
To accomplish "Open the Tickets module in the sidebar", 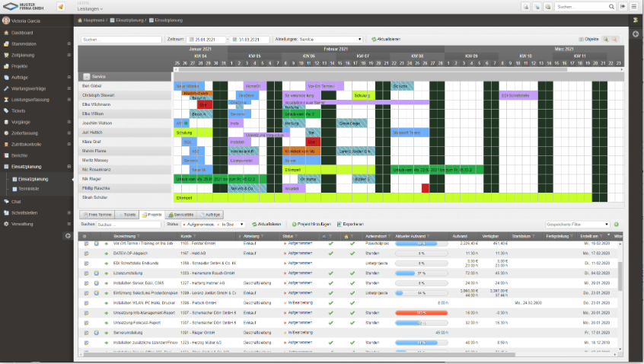I will (x=20, y=110).
